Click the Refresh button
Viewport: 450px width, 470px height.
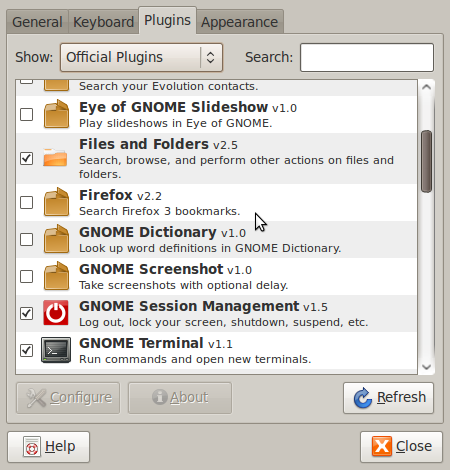(x=388, y=398)
